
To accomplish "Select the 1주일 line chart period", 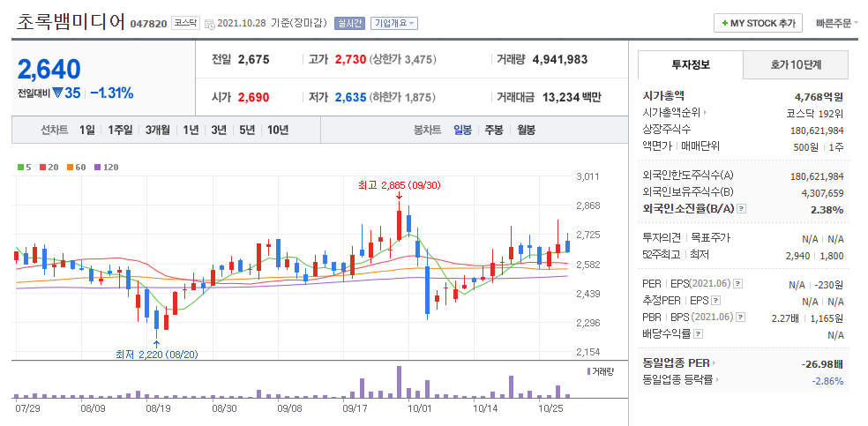I will coord(120,130).
